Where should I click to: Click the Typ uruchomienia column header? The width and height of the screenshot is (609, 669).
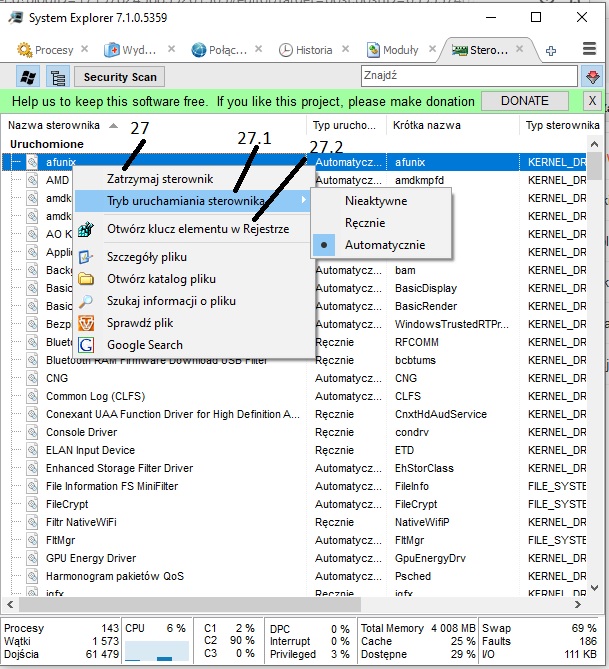point(344,125)
